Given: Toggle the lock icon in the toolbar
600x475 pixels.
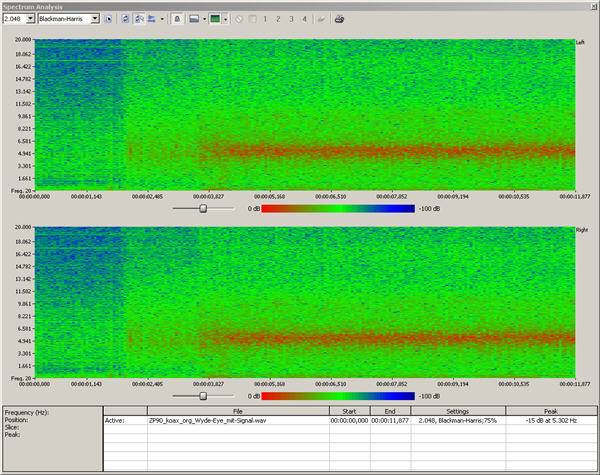Looking at the screenshot, I should click(177, 18).
